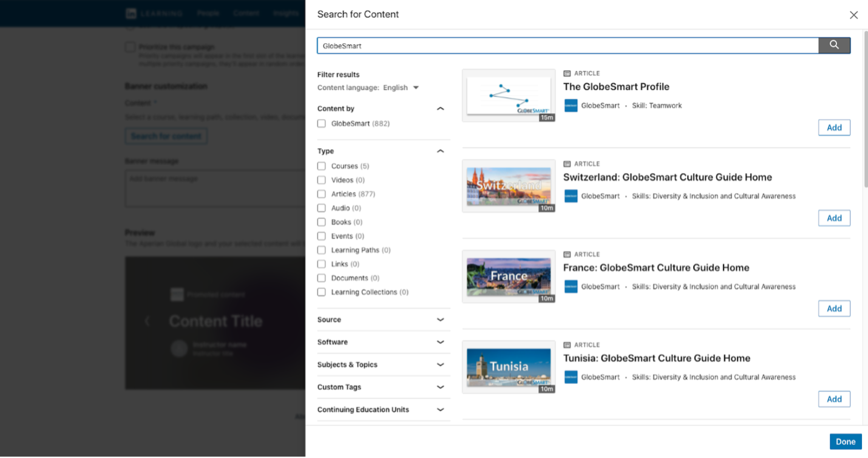Image resolution: width=868 pixels, height=458 pixels.
Task: Check the Documents filter box
Action: coord(322,278)
